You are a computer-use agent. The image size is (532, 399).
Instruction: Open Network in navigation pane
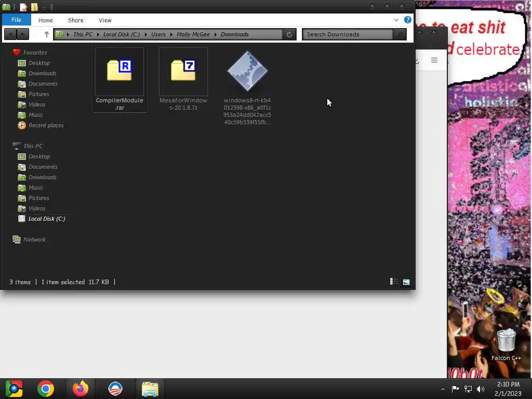[x=29, y=239]
